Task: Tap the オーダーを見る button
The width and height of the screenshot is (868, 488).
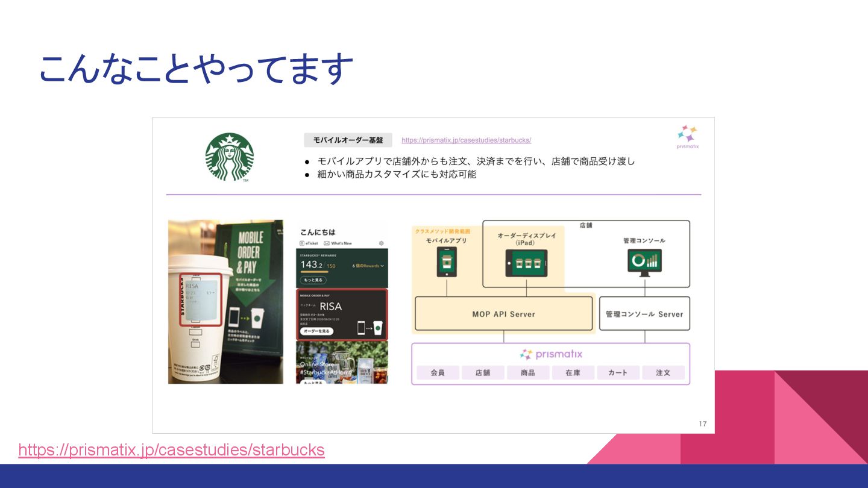Action: (316, 332)
